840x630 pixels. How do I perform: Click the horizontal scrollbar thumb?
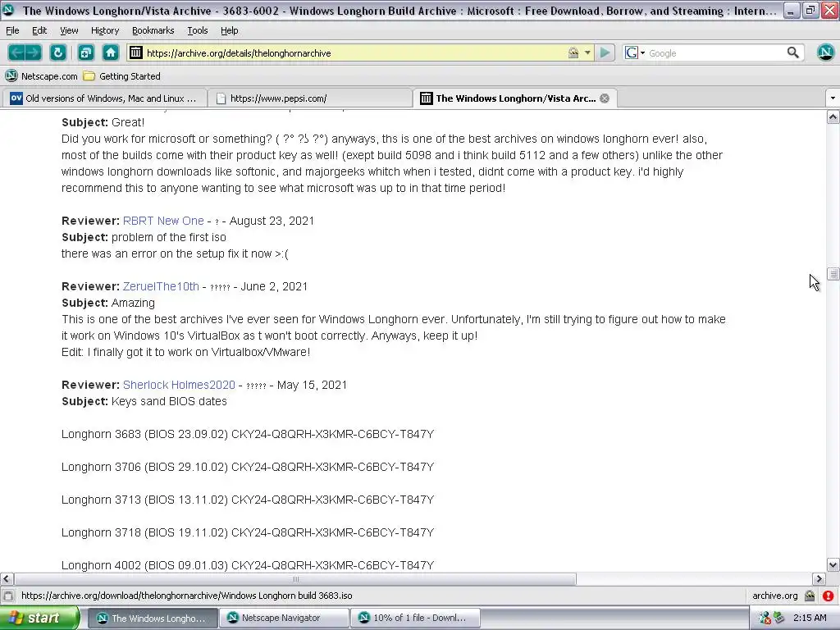coord(295,579)
